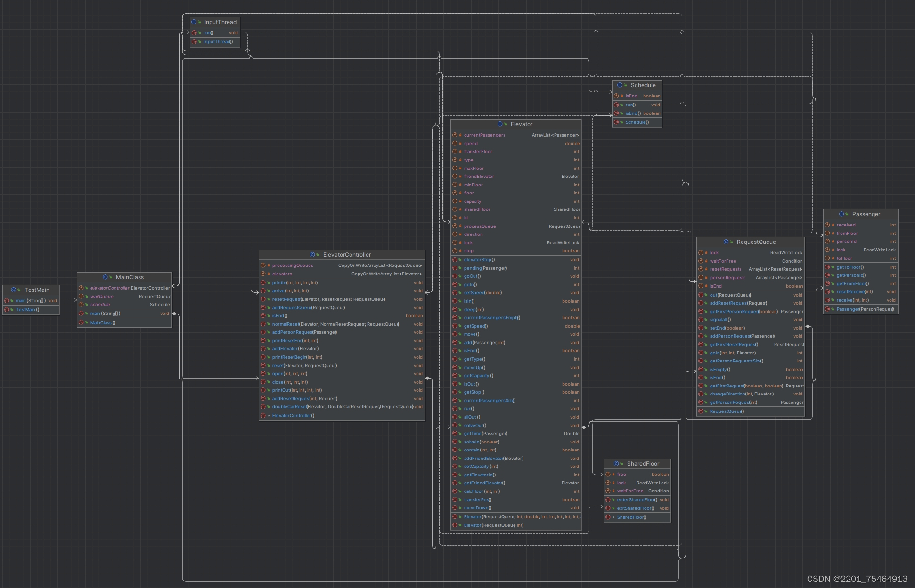Select the moveDown() method in Elevator
The image size is (915, 588).
[x=516, y=508]
